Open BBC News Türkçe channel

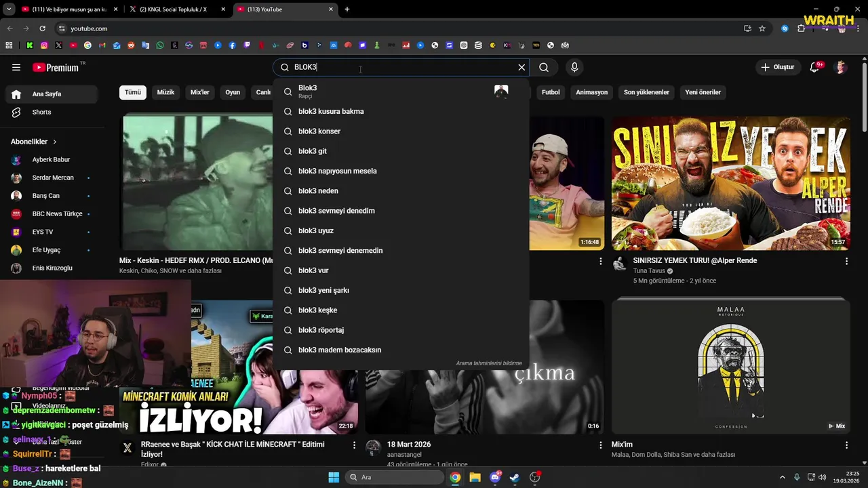click(52, 213)
